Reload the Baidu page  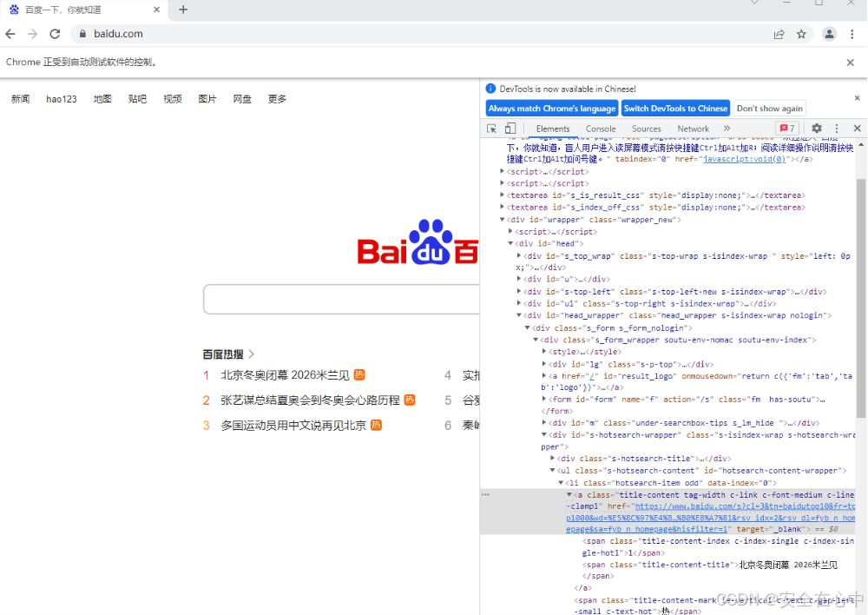pos(55,34)
